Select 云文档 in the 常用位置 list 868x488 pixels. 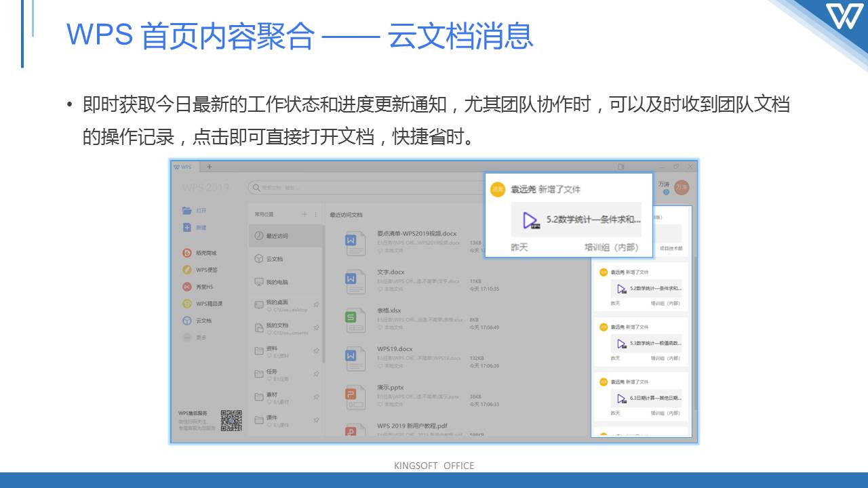(285, 259)
